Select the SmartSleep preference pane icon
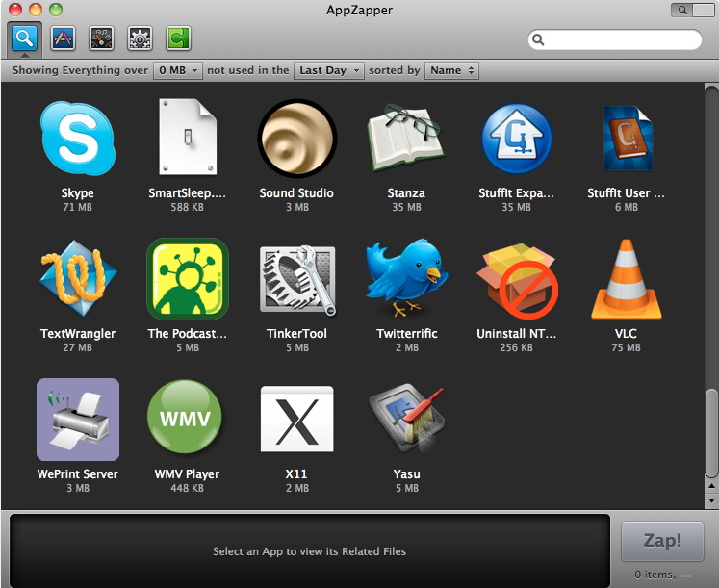 pyautogui.click(x=188, y=137)
